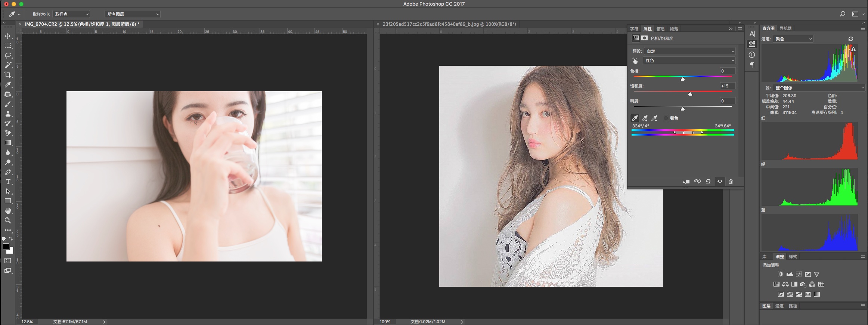The width and height of the screenshot is (868, 325).
Task: Click the saturation value field +15
Action: [728, 86]
